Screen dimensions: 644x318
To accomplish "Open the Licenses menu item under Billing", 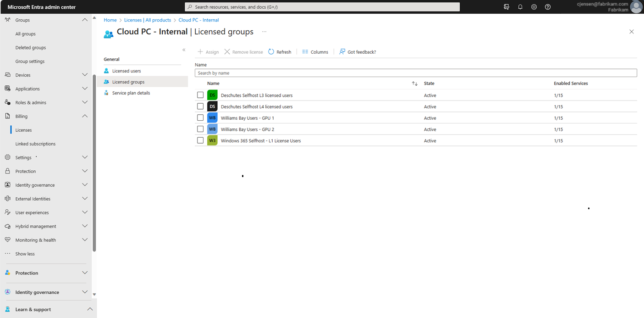I will click(x=23, y=129).
